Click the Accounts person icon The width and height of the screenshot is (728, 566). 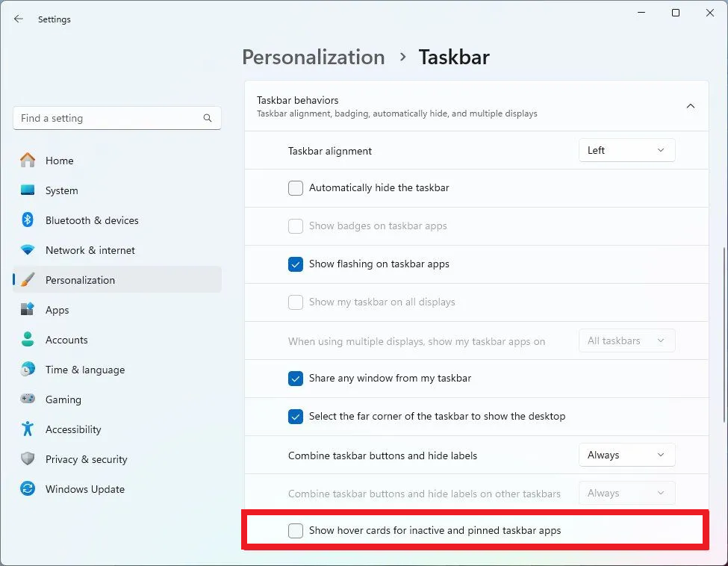point(28,340)
